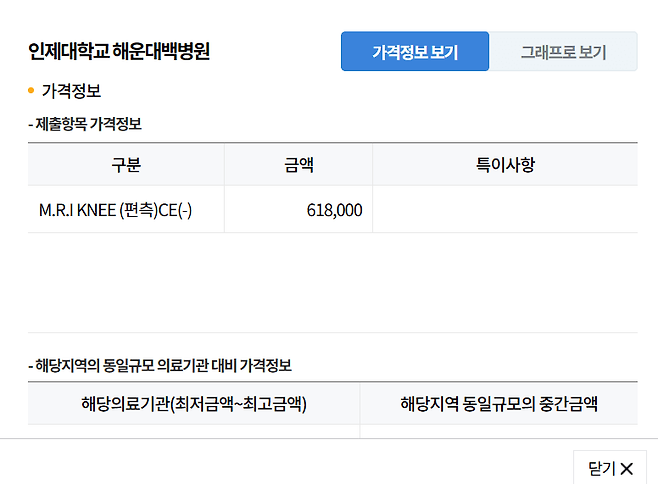658x484 pixels.
Task: Click the M.R.I KNEE (편측)CE(-) cell
Action: (x=116, y=211)
